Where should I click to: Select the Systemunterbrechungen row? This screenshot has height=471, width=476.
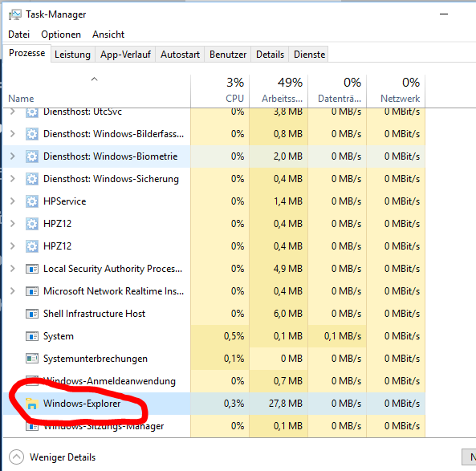tap(214, 359)
